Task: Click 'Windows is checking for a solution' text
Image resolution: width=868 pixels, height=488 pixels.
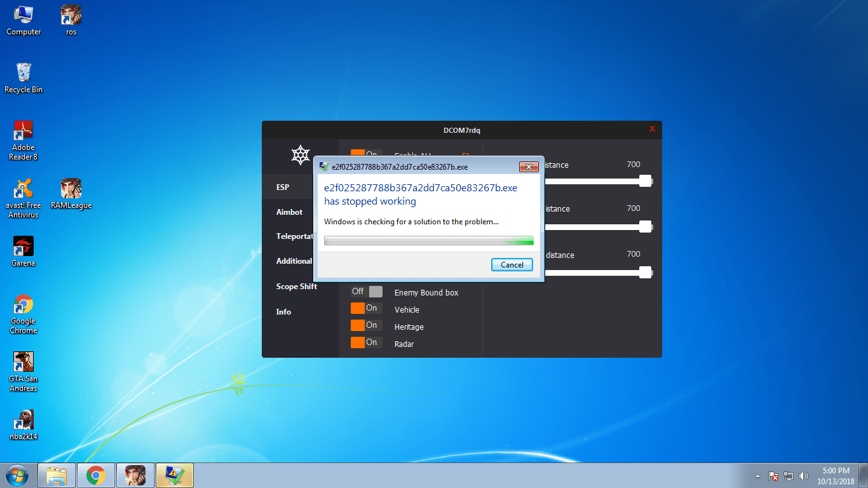Action: pos(411,222)
